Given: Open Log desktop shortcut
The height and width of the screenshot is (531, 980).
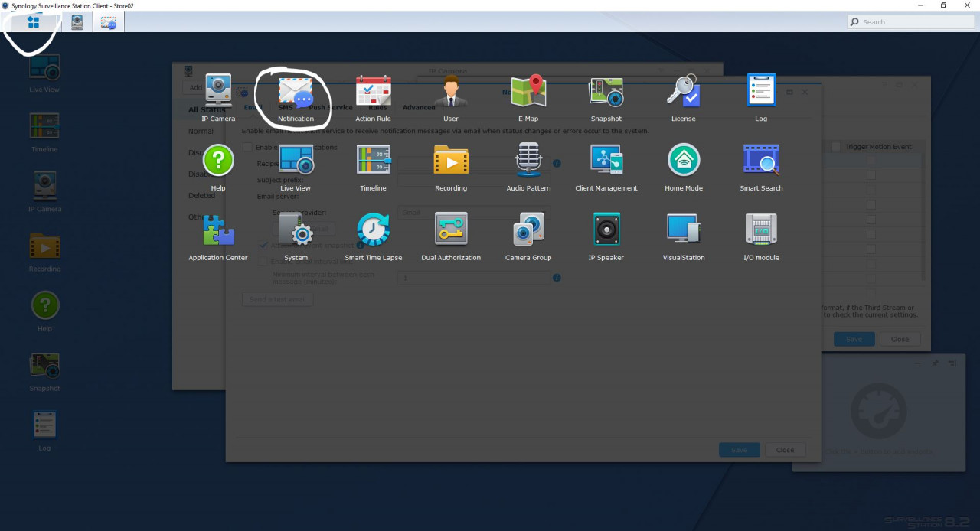Looking at the screenshot, I should 44,432.
